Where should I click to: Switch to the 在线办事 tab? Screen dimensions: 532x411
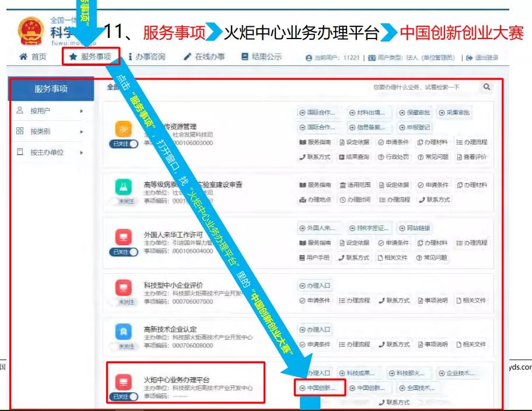204,57
